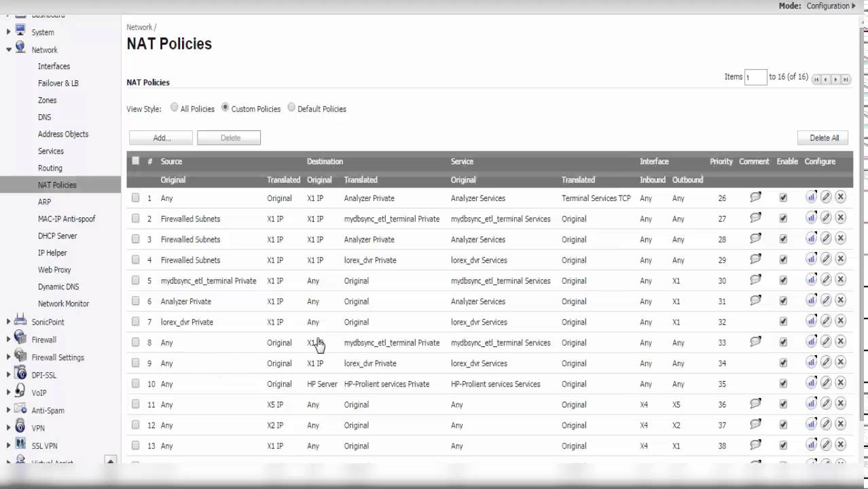Open MAC-IP Anti-spoof page
The image size is (868, 489).
(67, 219)
